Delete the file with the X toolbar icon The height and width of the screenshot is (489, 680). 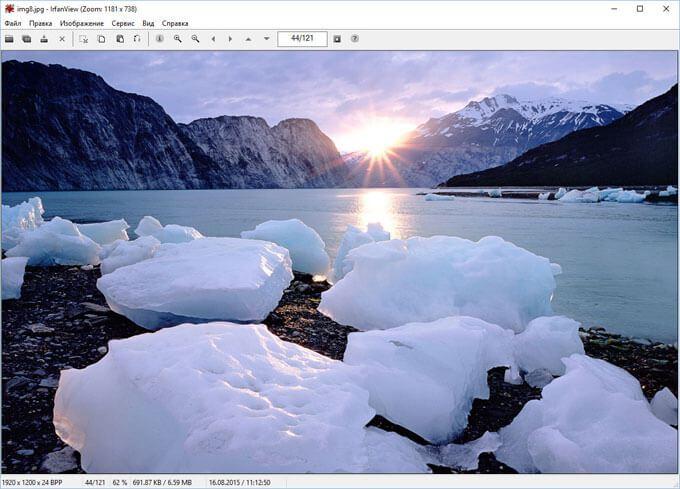point(62,39)
